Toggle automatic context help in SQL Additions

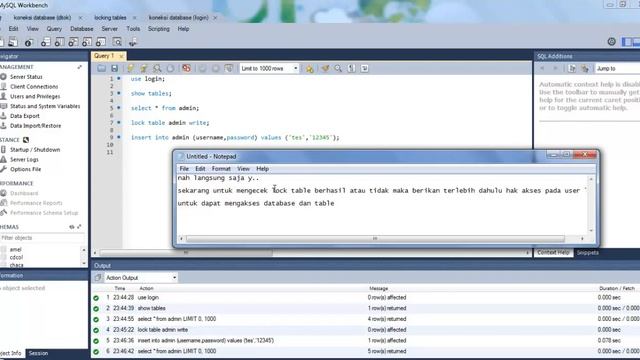click(585, 68)
